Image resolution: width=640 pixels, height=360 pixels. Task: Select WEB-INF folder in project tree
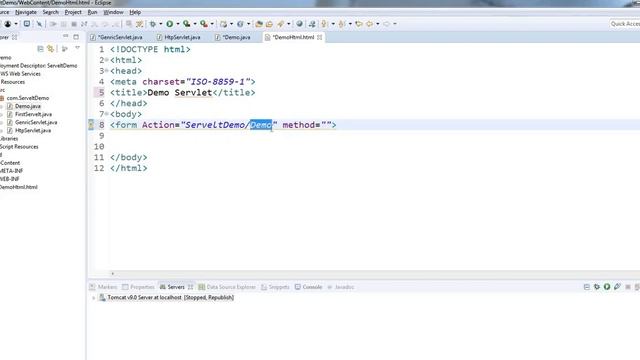10,179
